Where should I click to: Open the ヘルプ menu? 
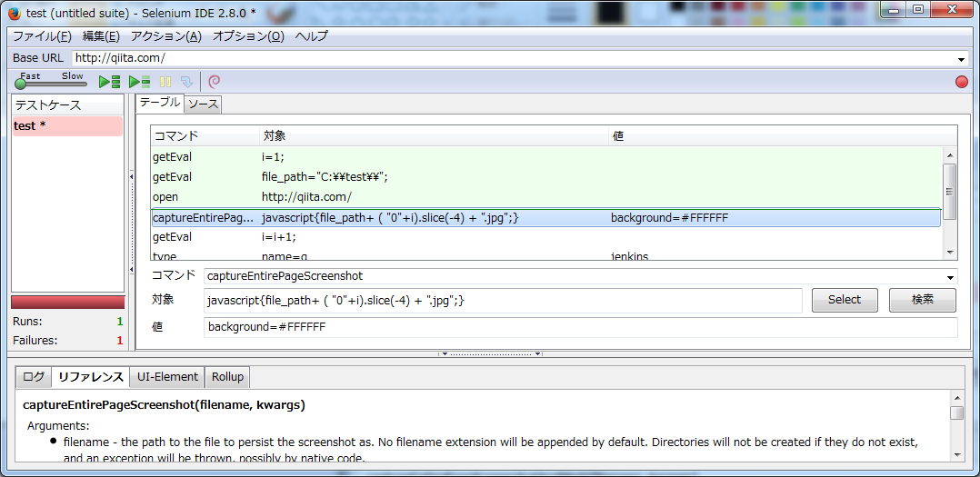[x=311, y=35]
